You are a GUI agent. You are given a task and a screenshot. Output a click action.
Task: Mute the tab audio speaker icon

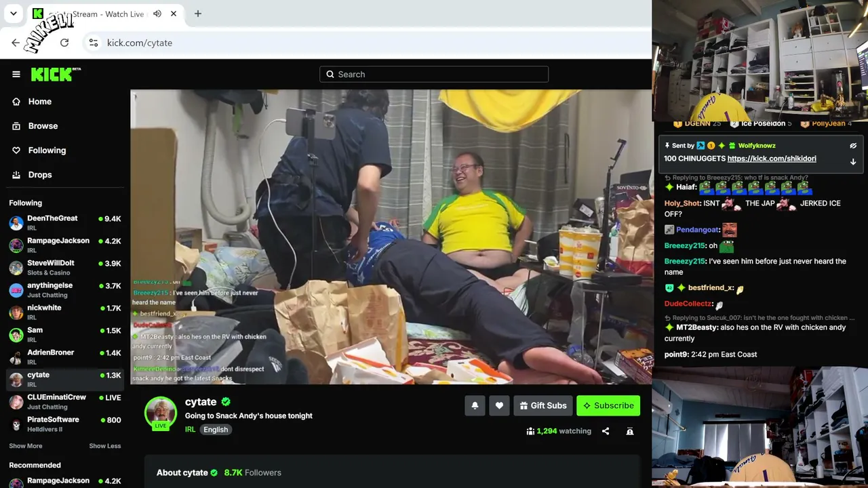click(x=157, y=14)
